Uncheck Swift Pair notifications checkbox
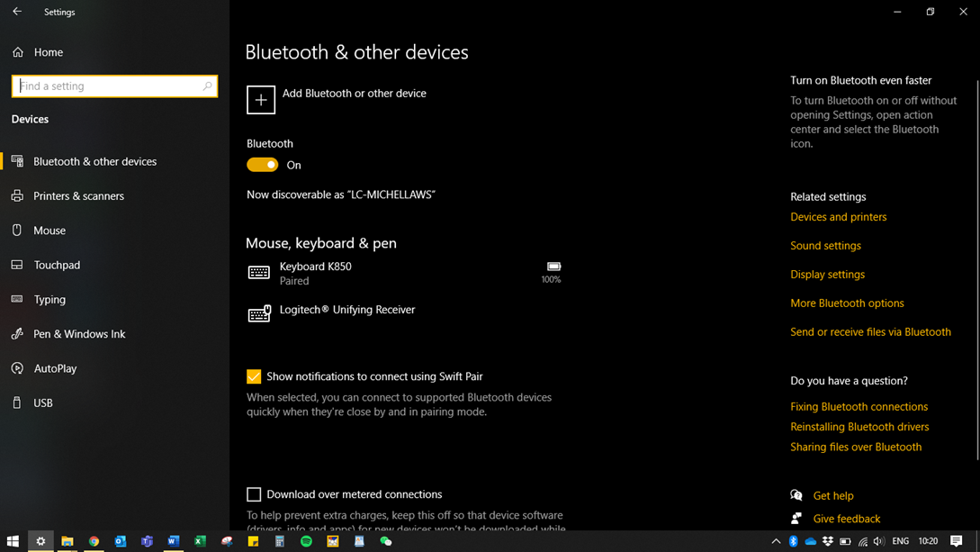 coord(254,376)
